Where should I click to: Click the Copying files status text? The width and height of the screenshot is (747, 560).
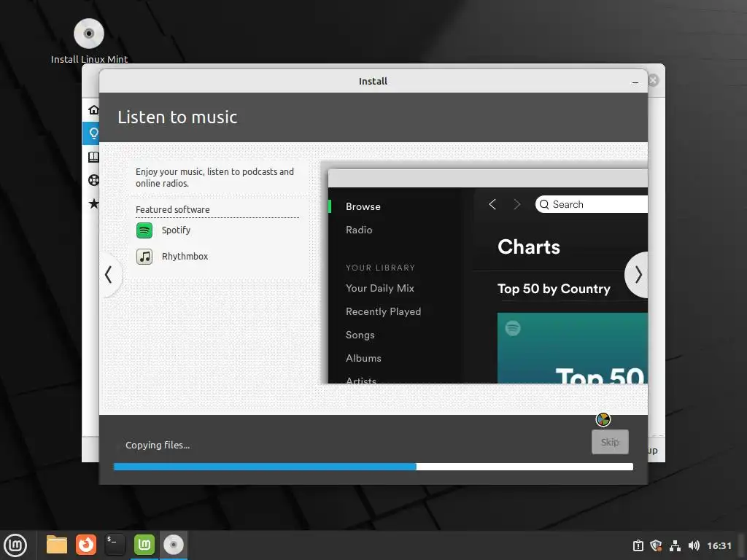tap(158, 446)
